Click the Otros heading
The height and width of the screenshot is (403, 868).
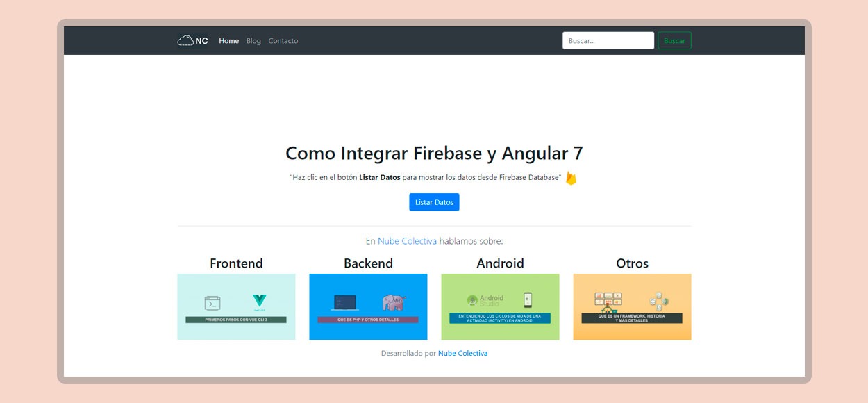coord(632,263)
